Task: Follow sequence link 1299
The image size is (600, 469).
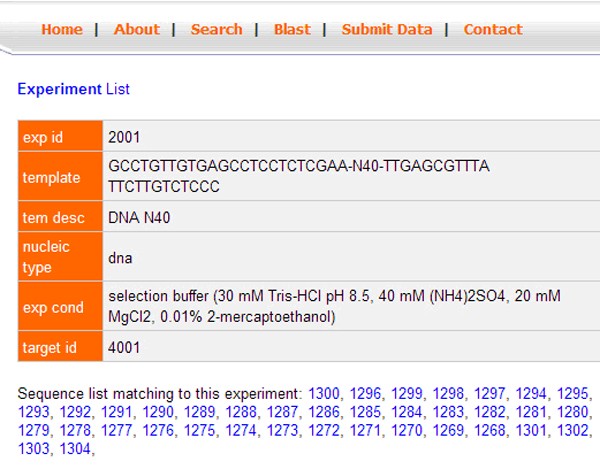Action: click(407, 393)
